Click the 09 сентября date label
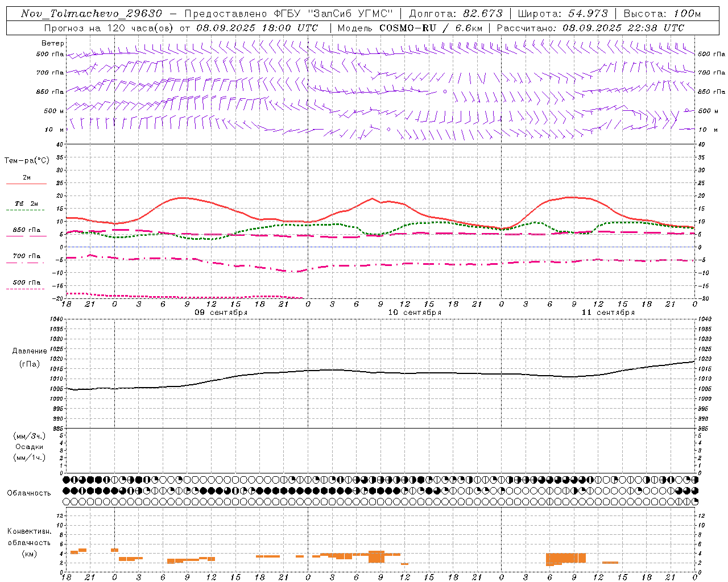This screenshot has height=582, width=728. (221, 313)
